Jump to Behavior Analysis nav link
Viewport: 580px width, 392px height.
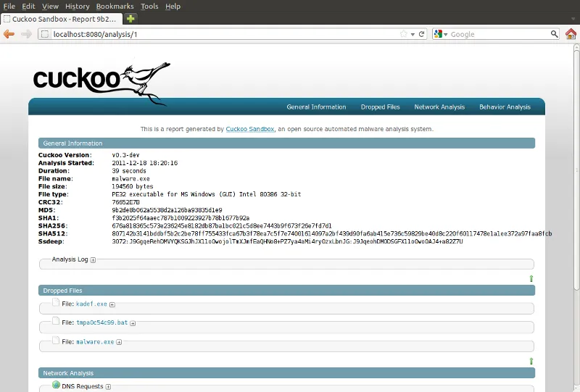click(505, 107)
